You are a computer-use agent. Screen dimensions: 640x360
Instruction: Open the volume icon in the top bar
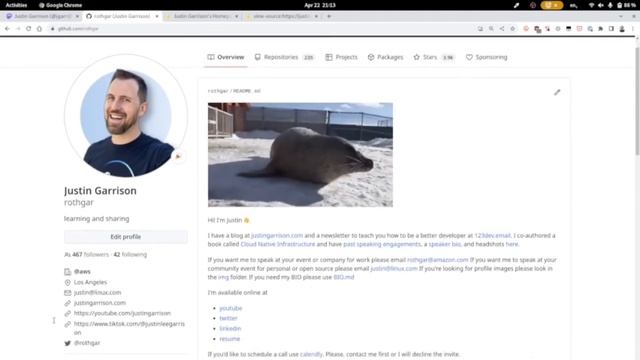coord(600,5)
